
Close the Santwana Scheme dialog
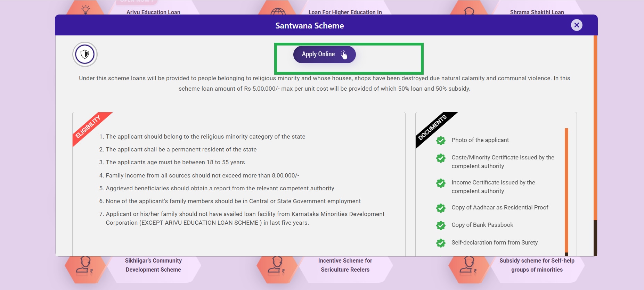click(x=577, y=25)
